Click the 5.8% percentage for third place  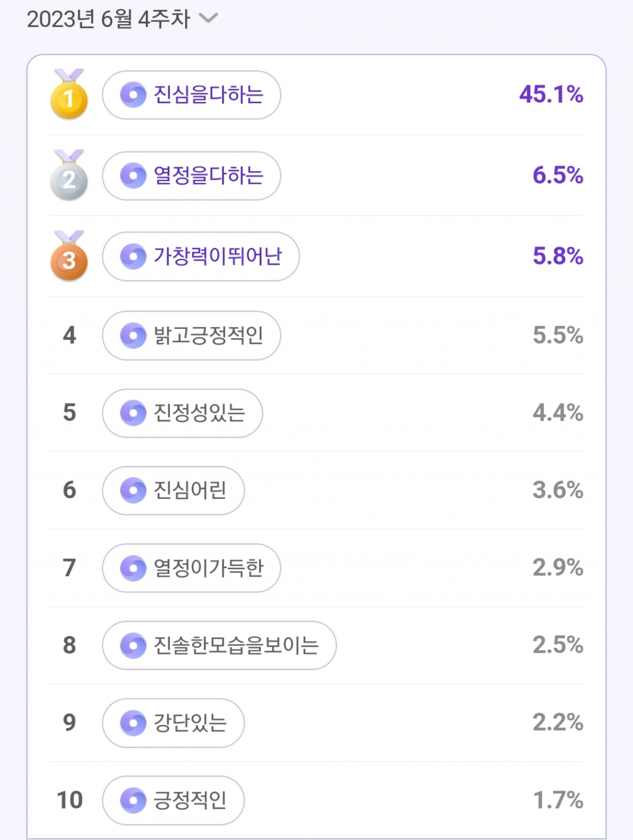click(x=558, y=256)
